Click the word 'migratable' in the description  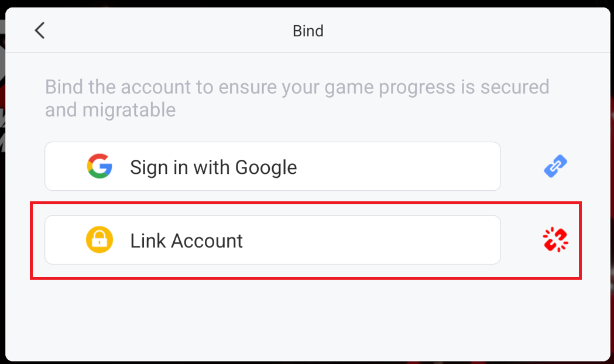coord(129,110)
